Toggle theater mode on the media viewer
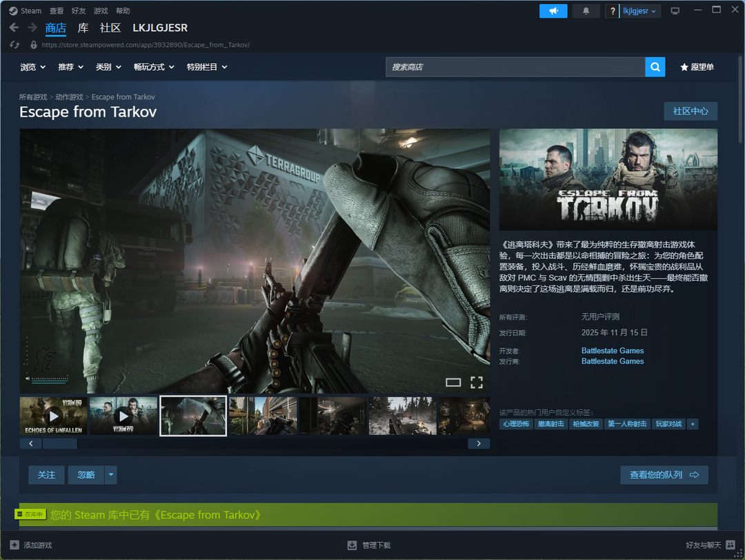Screen dimensions: 745x560 (x=453, y=382)
